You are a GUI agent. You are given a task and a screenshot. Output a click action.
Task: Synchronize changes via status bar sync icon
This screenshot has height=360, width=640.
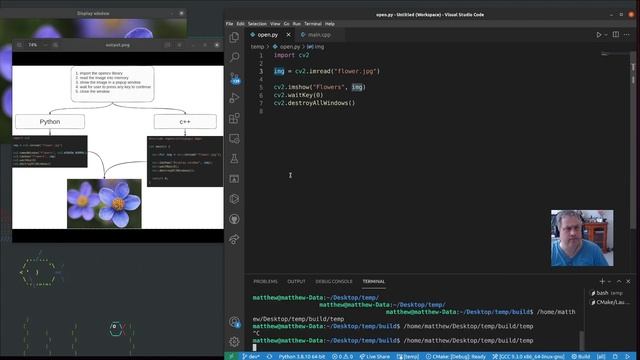coord(269,356)
